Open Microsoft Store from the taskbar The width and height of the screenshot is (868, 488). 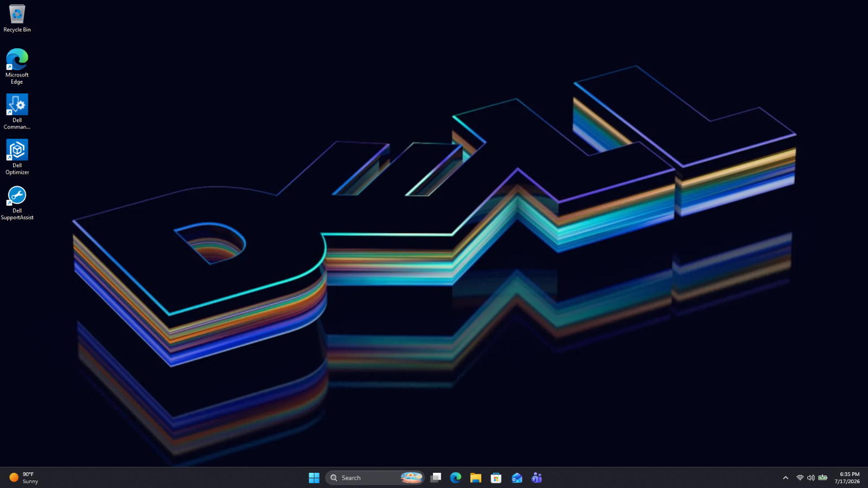tap(496, 478)
